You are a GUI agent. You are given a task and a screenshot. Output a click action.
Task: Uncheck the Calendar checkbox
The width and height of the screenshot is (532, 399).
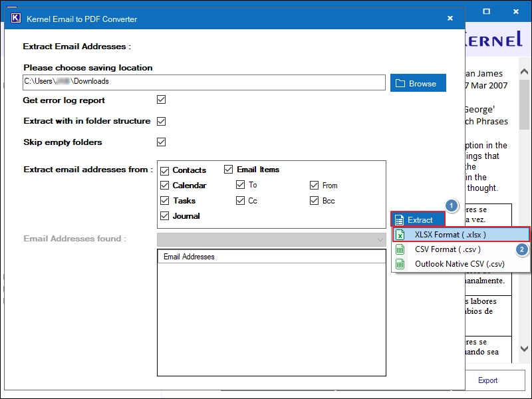click(x=164, y=186)
